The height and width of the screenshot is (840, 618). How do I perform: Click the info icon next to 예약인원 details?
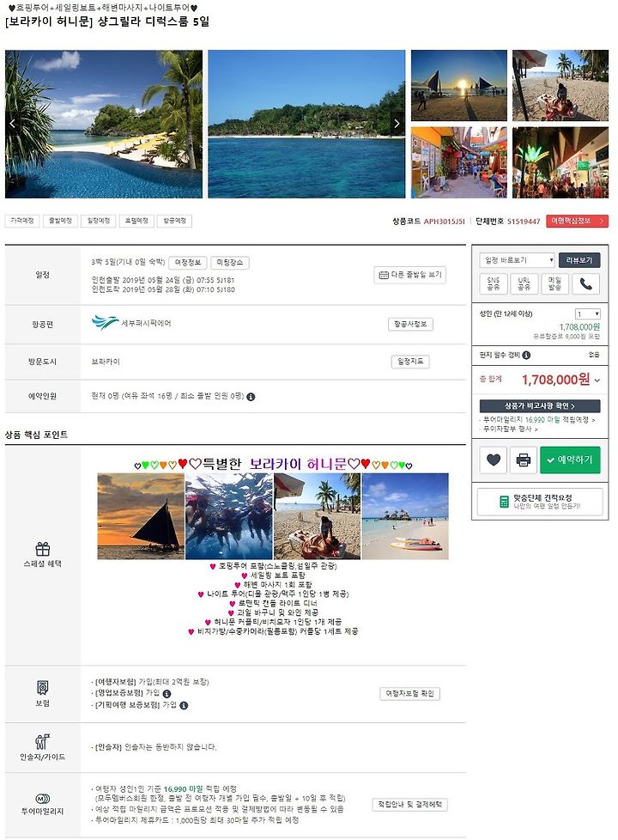click(x=251, y=397)
